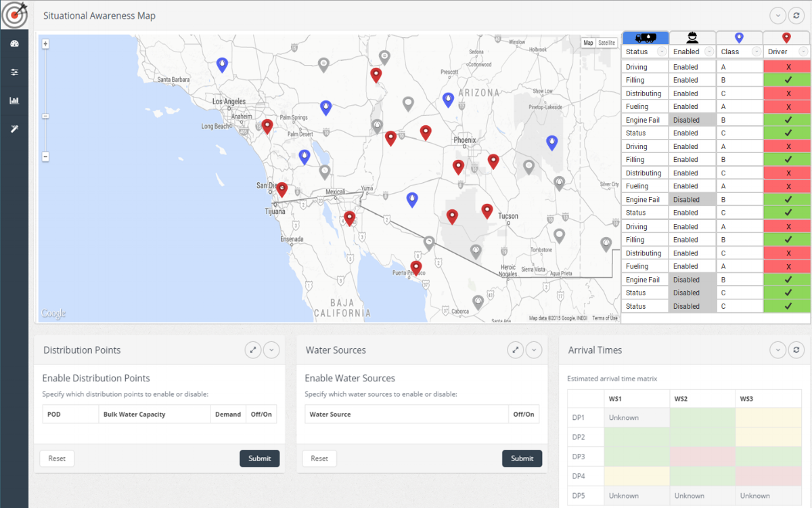Collapse the Water Sources panel
812x508 pixels.
click(534, 350)
